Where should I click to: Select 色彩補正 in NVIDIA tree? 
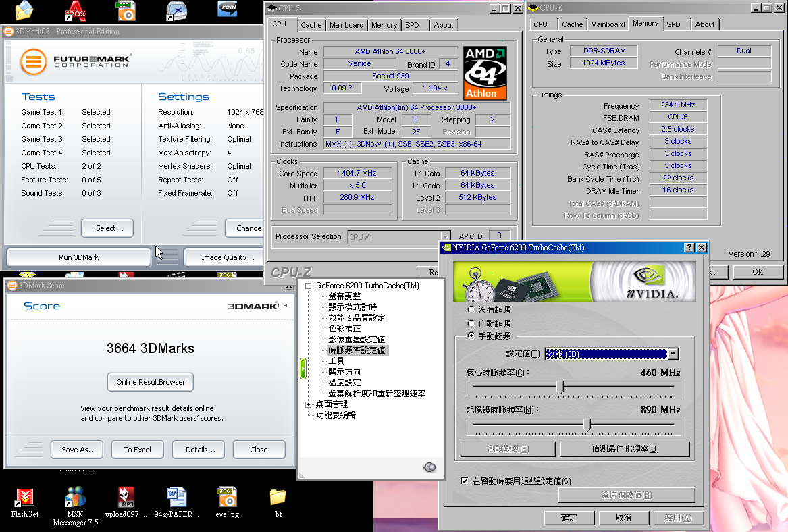click(x=345, y=329)
